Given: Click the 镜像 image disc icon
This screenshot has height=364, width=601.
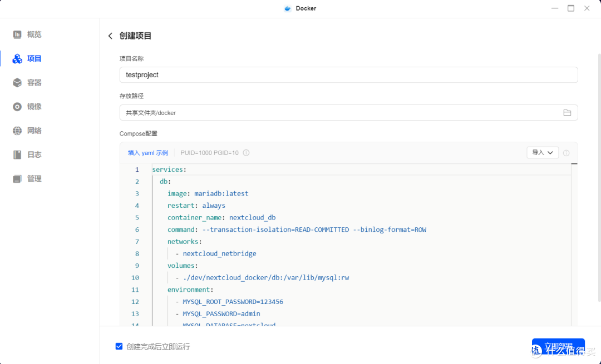Looking at the screenshot, I should pyautogui.click(x=17, y=107).
